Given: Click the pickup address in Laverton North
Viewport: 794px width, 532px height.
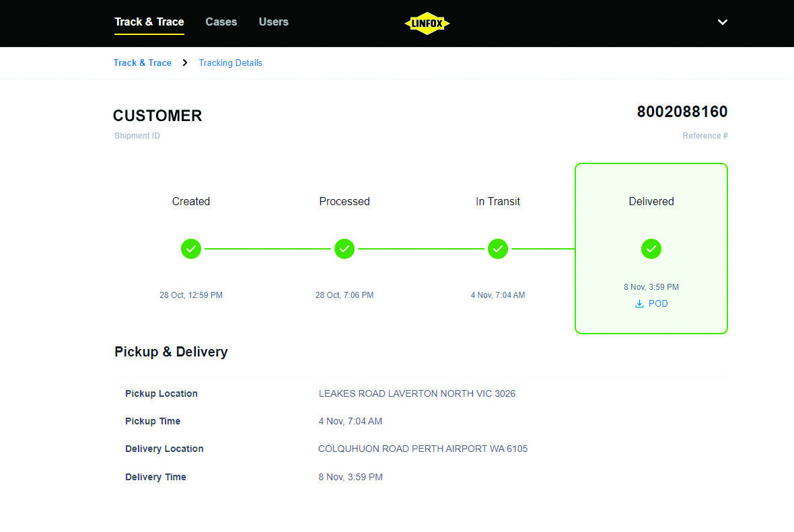Looking at the screenshot, I should tap(417, 394).
